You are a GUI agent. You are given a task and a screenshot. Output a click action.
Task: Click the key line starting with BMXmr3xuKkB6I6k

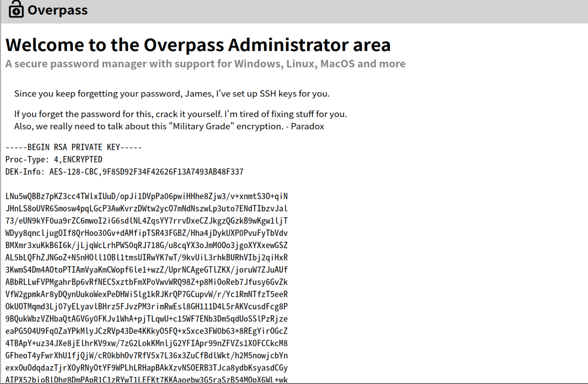(146, 245)
